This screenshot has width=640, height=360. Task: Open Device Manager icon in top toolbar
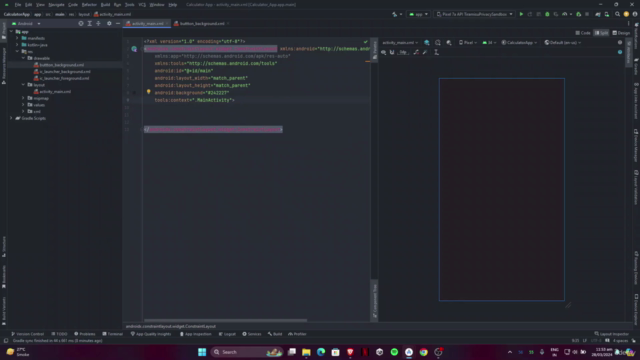click(x=607, y=14)
